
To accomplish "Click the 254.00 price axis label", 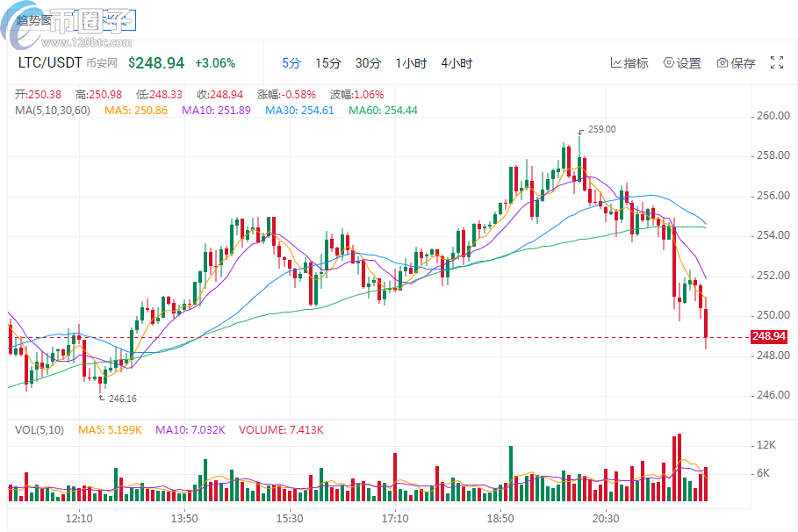I will (x=773, y=235).
